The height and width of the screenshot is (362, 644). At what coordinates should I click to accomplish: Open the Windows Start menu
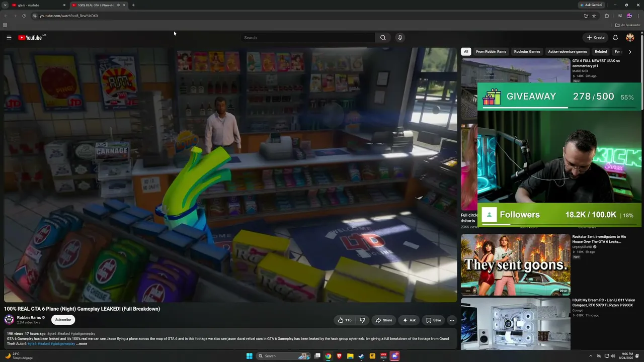[250, 356]
